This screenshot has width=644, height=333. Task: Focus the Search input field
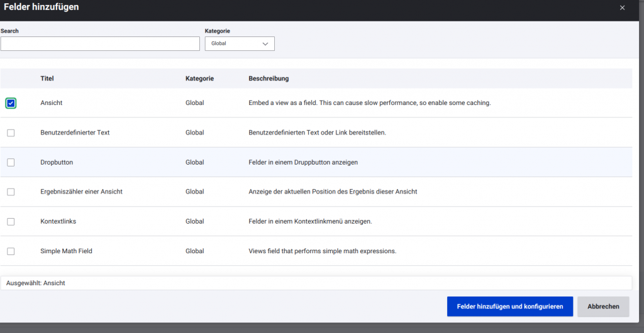pyautogui.click(x=100, y=43)
